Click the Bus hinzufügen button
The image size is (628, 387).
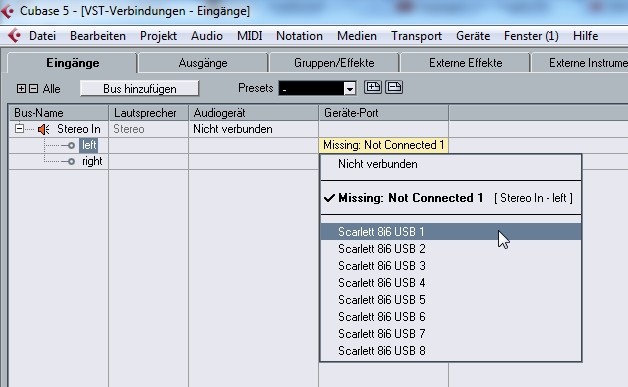pos(139,89)
